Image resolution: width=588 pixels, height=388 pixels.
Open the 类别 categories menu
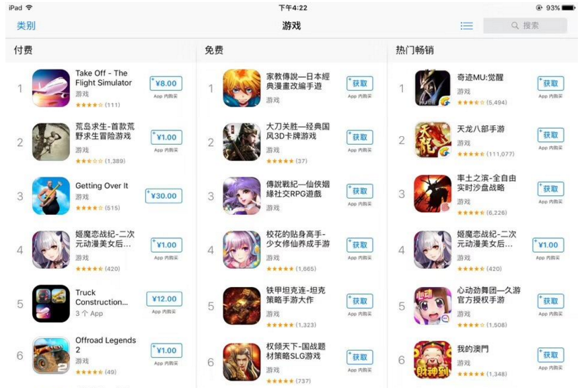pos(26,26)
